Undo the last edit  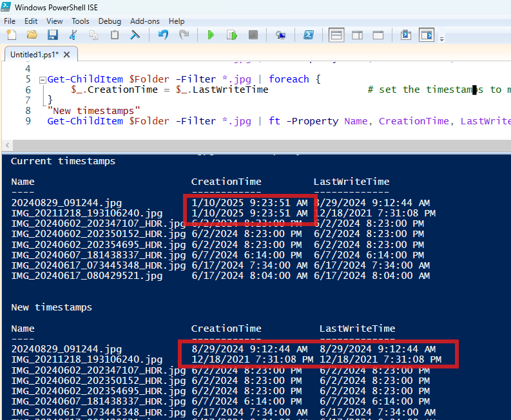(x=163, y=35)
